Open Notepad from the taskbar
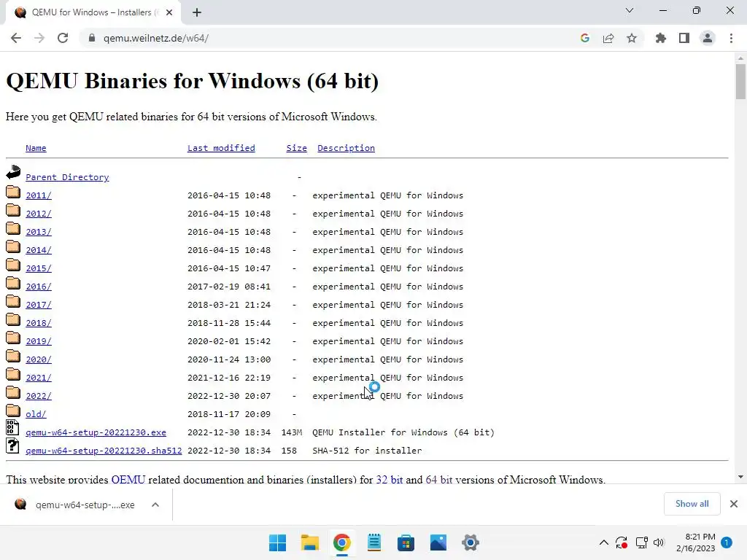Screen dimensions: 747x560 pyautogui.click(x=374, y=542)
